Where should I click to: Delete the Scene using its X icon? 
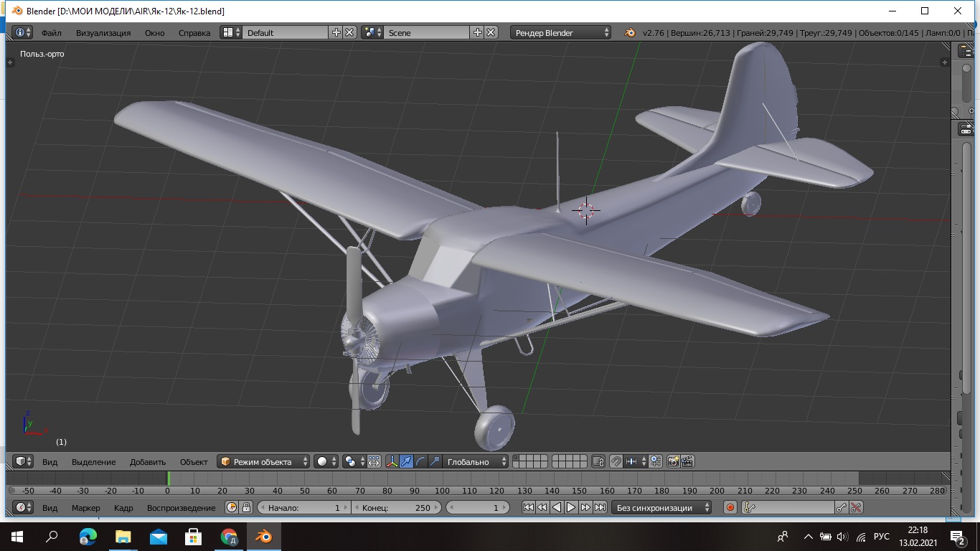491,32
